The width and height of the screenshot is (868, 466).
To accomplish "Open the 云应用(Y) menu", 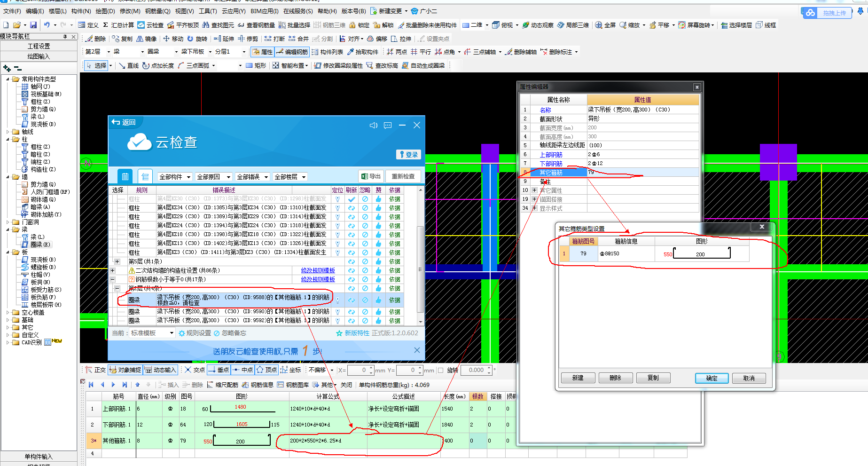I will click(x=234, y=11).
